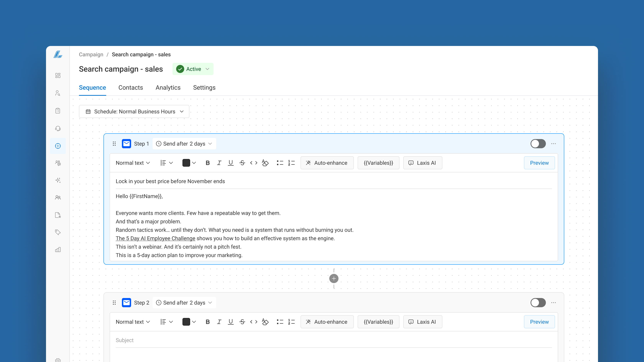Open Step 1 Send after 2 days dropdown
The width and height of the screenshot is (644, 362).
(x=184, y=144)
